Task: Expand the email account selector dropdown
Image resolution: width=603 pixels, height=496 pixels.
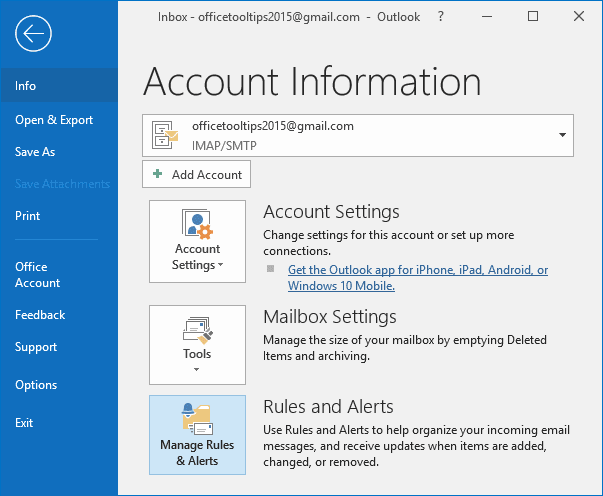Action: pyautogui.click(x=562, y=135)
